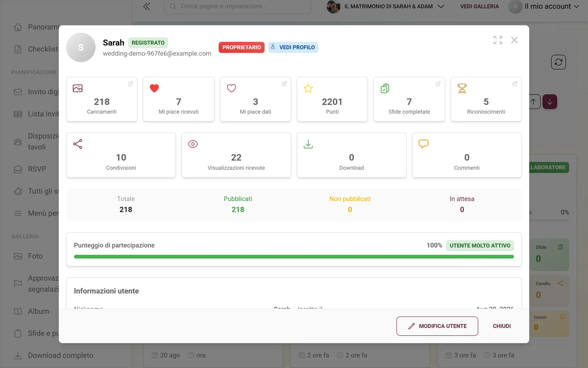
Task: Click the speech bubble icon on Commenti card
Action: [423, 144]
